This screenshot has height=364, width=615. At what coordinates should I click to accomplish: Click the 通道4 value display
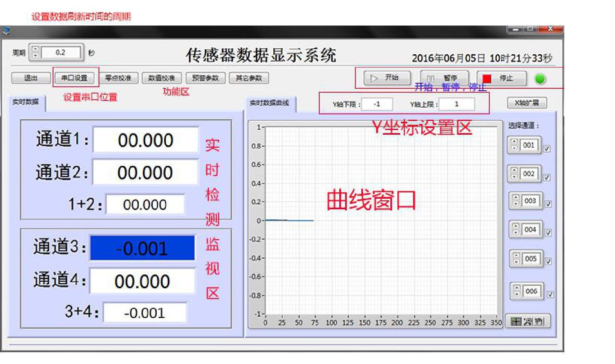[x=142, y=281]
